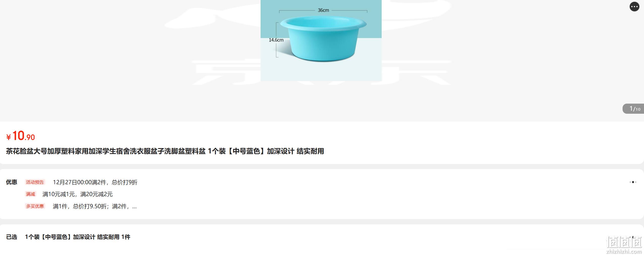Expand promotions via the 优惠 row dots
The width and height of the screenshot is (644, 256).
click(x=633, y=182)
